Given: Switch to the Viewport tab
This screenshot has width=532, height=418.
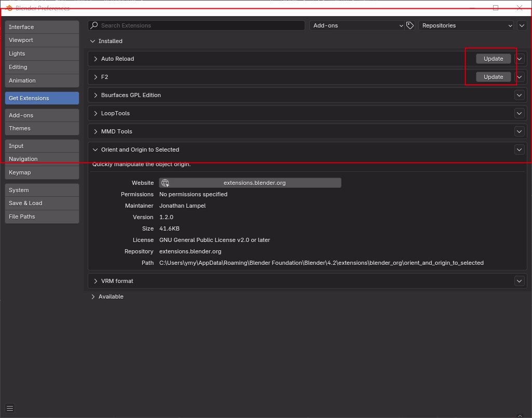Looking at the screenshot, I should 42,40.
